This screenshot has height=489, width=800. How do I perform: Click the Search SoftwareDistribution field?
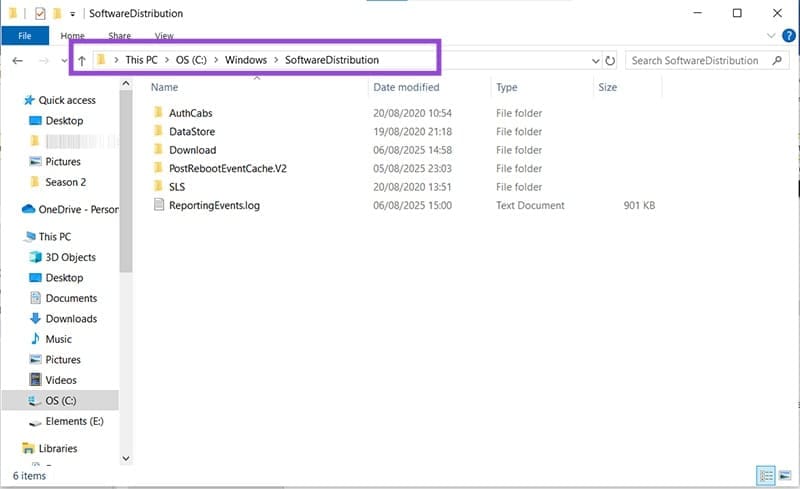(696, 61)
